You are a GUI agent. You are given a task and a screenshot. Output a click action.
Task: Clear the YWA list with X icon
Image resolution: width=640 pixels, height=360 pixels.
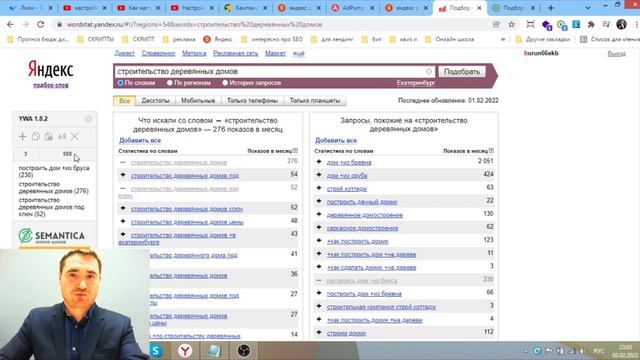75,137
